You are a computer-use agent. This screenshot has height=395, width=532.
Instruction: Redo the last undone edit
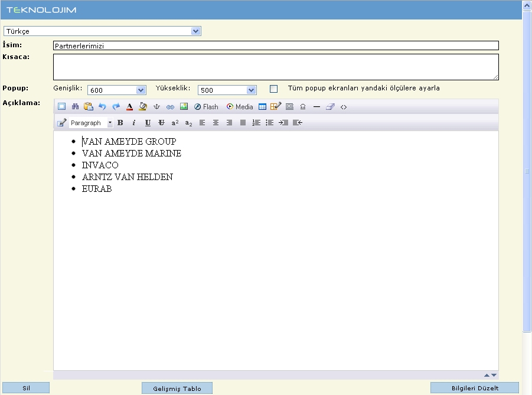coord(116,106)
